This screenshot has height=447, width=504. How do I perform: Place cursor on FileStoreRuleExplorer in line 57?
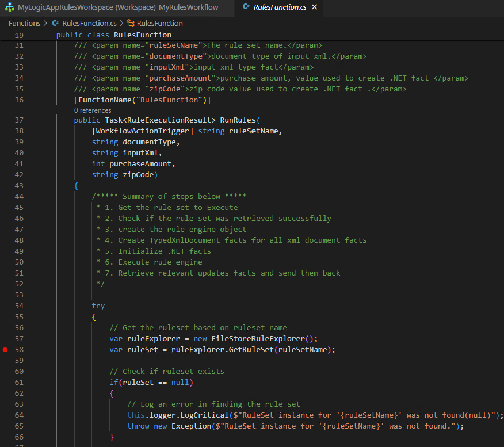(x=257, y=339)
